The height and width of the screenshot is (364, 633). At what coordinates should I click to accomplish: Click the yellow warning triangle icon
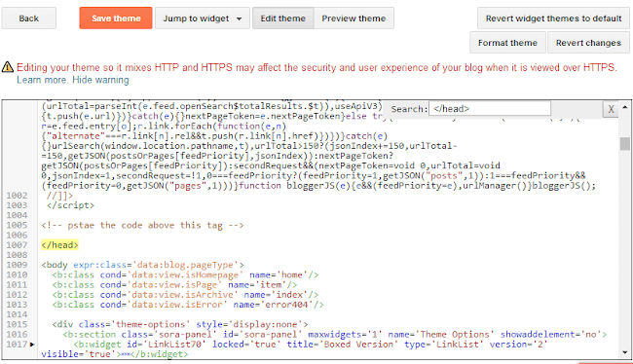[x=7, y=67]
